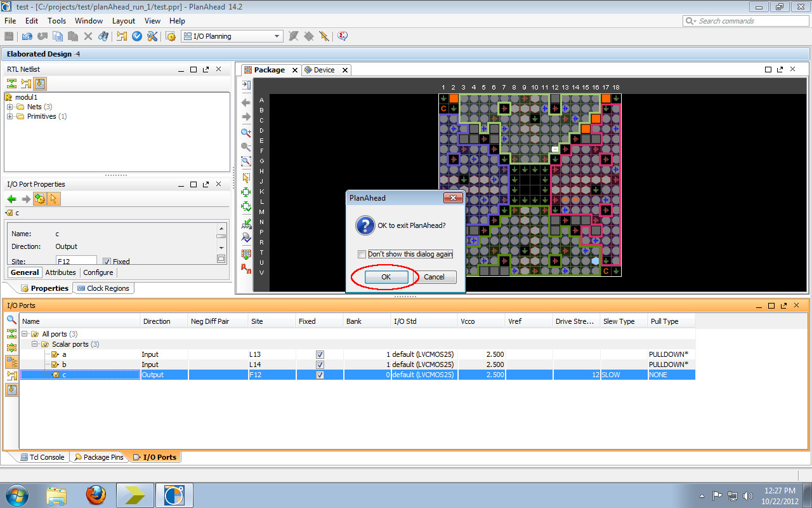Open the Tools menu

[x=56, y=20]
